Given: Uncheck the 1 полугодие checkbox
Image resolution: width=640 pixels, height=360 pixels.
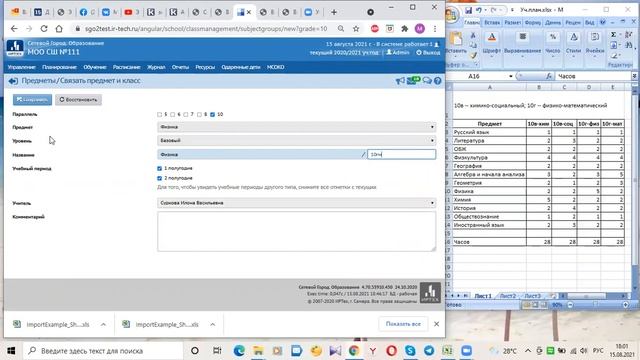Looking at the screenshot, I should coord(160,168).
